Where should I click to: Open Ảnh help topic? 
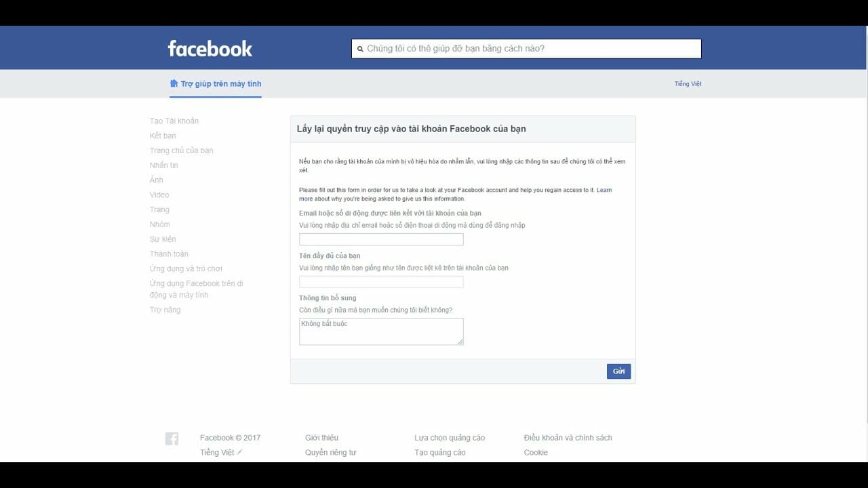[157, 180]
